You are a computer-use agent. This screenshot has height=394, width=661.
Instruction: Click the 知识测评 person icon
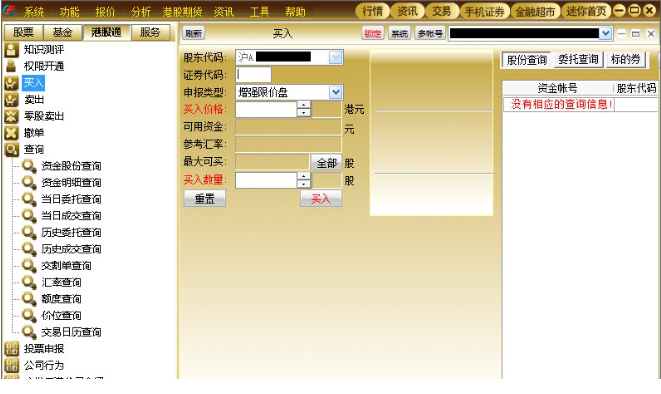pos(11,50)
